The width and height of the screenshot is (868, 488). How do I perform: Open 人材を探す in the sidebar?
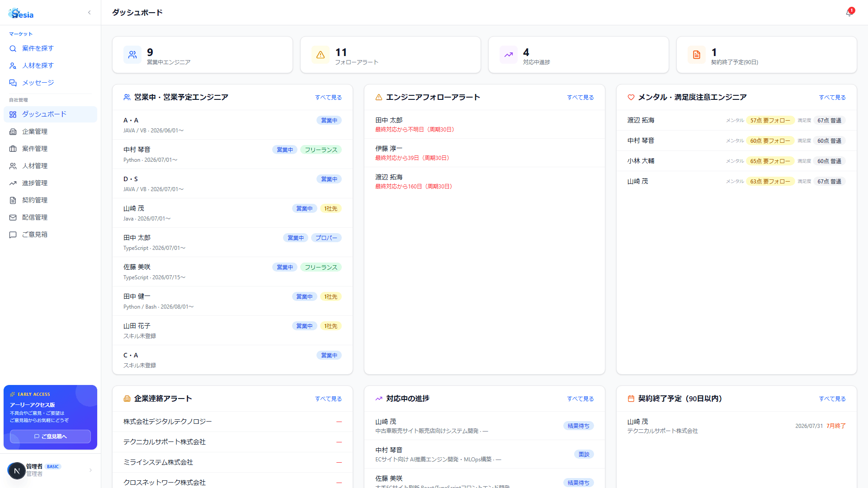coord(50,66)
